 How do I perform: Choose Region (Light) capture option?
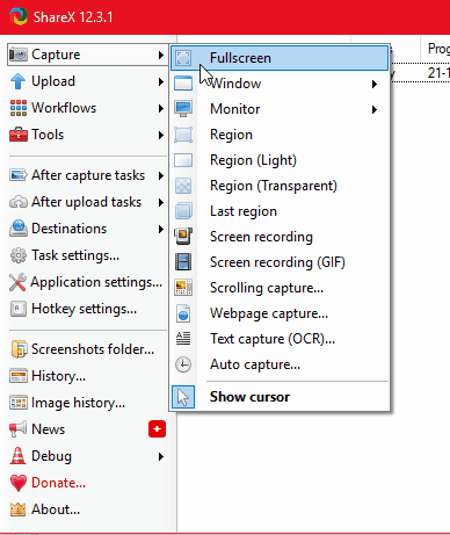pos(280,160)
